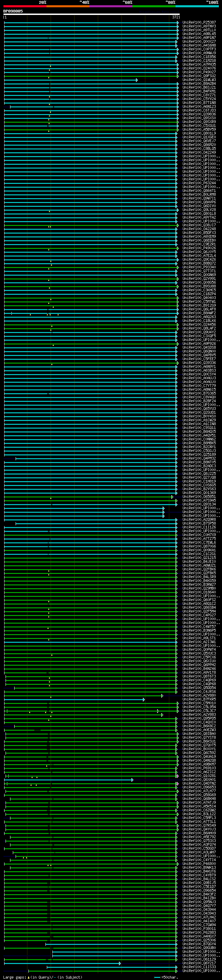Select the UniRef100_B7SP58 label
The height and width of the screenshot is (980, 222).
[x=199, y=524]
